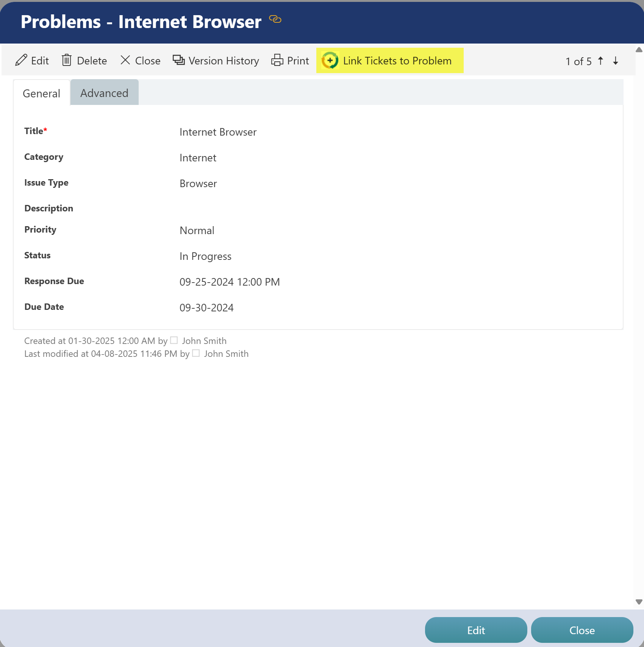Click scrollbar up arrow at top right
The width and height of the screenshot is (644, 647).
[639, 50]
